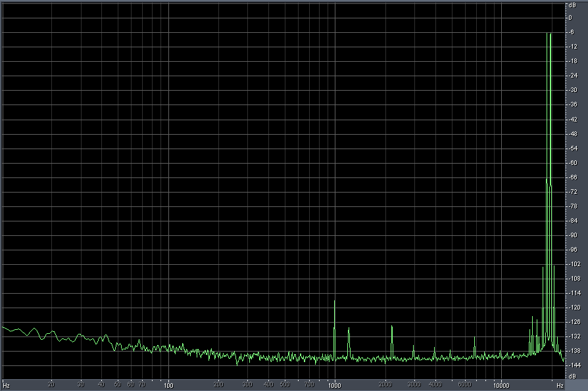Click the -120 dB scale label
The width and height of the screenshot is (588, 391).
pyautogui.click(x=574, y=308)
